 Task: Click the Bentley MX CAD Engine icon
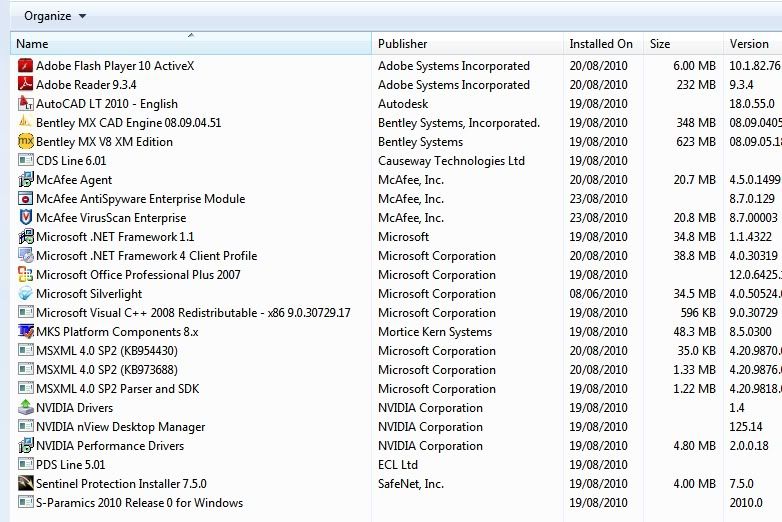click(x=25, y=123)
